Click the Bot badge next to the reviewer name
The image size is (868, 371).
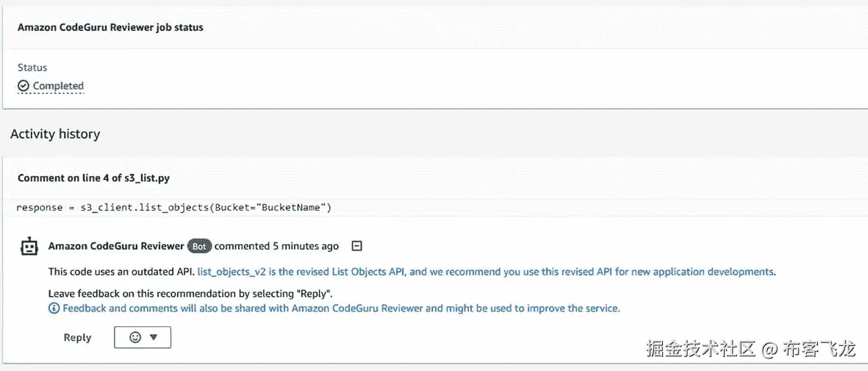click(198, 246)
